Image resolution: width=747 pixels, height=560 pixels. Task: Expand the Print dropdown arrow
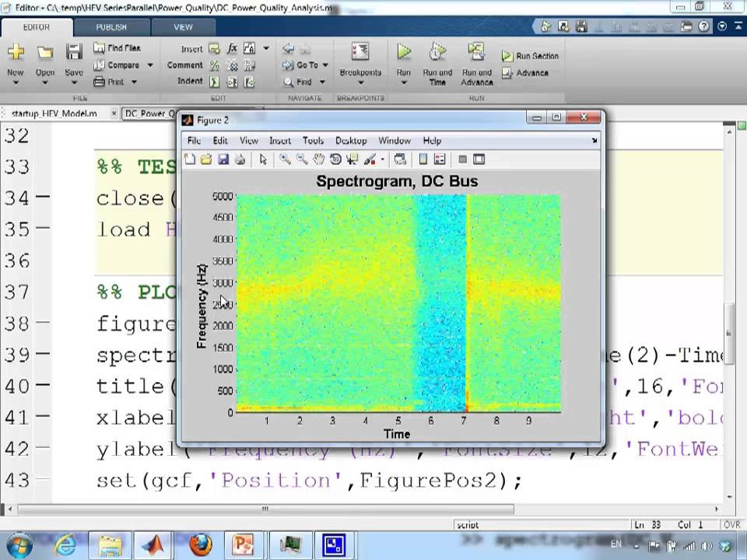tap(135, 82)
